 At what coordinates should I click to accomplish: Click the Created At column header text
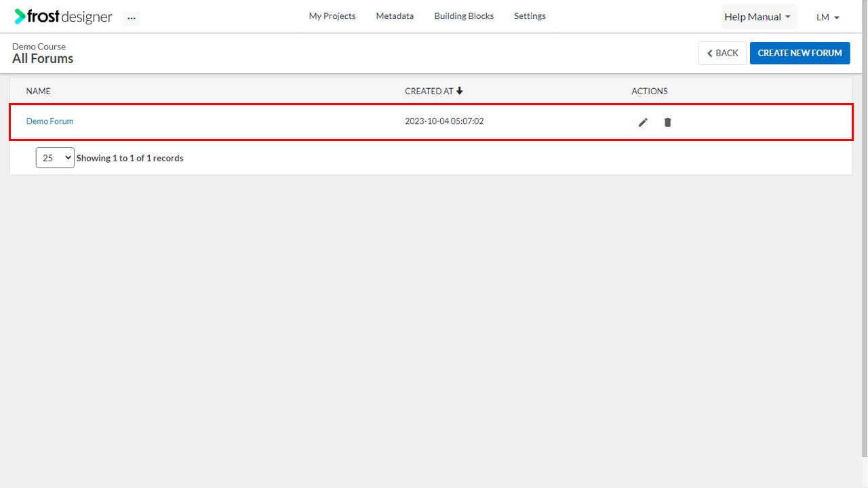[429, 91]
